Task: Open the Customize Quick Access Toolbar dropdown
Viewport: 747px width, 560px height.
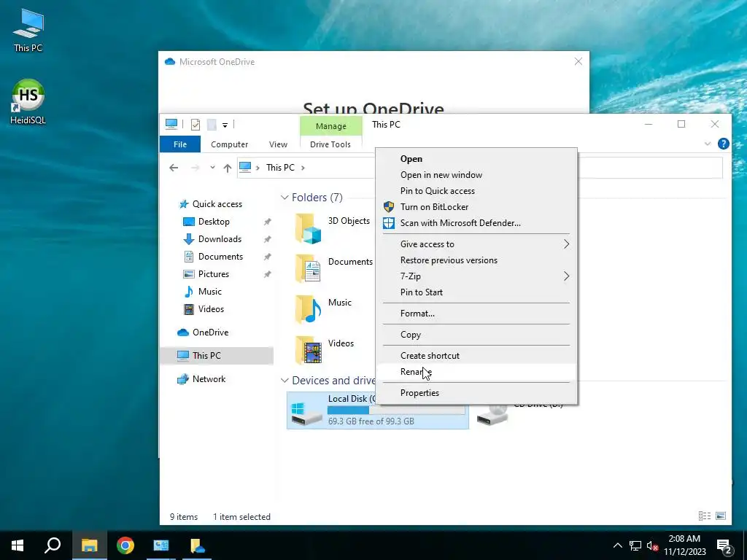Action: click(x=225, y=125)
